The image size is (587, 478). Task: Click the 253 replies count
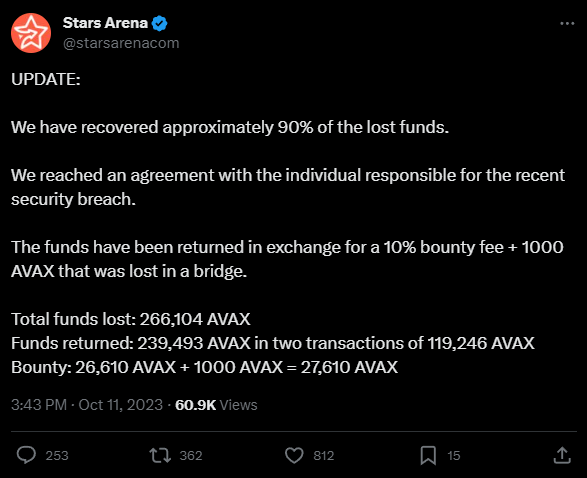57,456
